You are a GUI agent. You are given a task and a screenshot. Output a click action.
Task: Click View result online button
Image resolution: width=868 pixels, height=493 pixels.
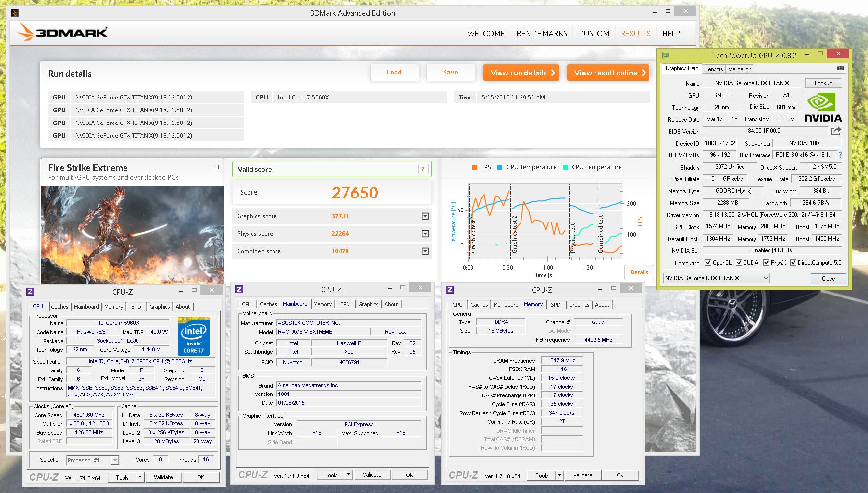608,73
